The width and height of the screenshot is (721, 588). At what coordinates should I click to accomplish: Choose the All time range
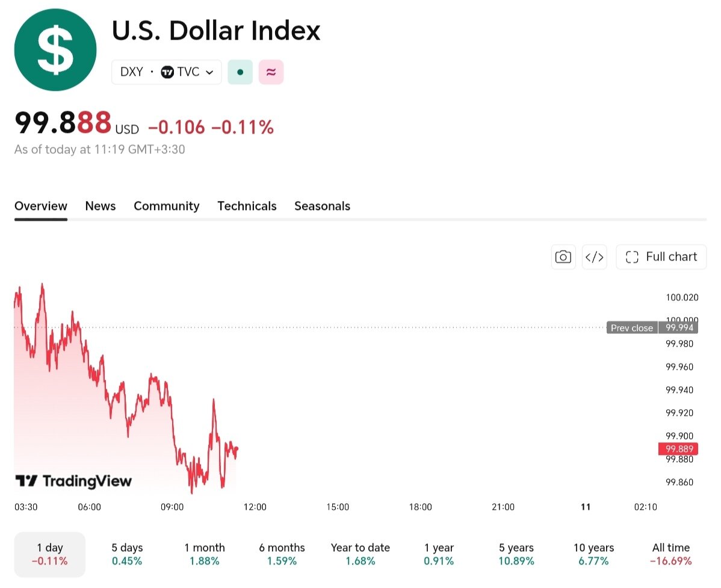click(x=671, y=554)
